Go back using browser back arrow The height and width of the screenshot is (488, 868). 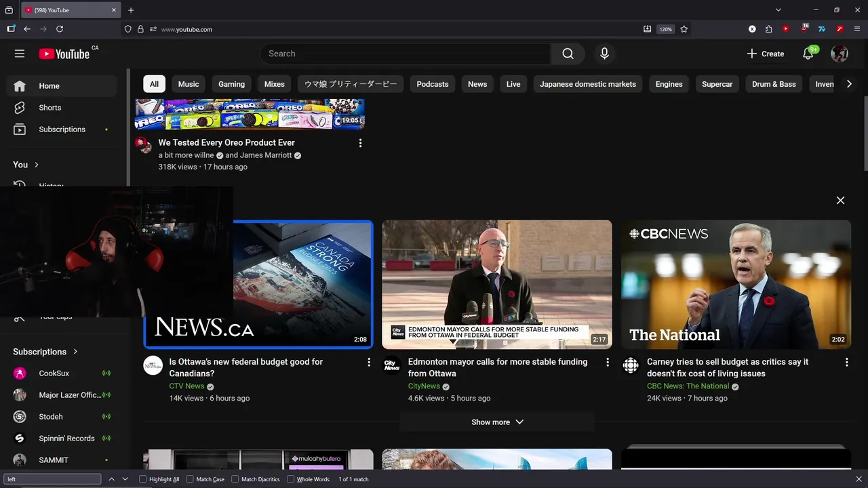(x=27, y=29)
